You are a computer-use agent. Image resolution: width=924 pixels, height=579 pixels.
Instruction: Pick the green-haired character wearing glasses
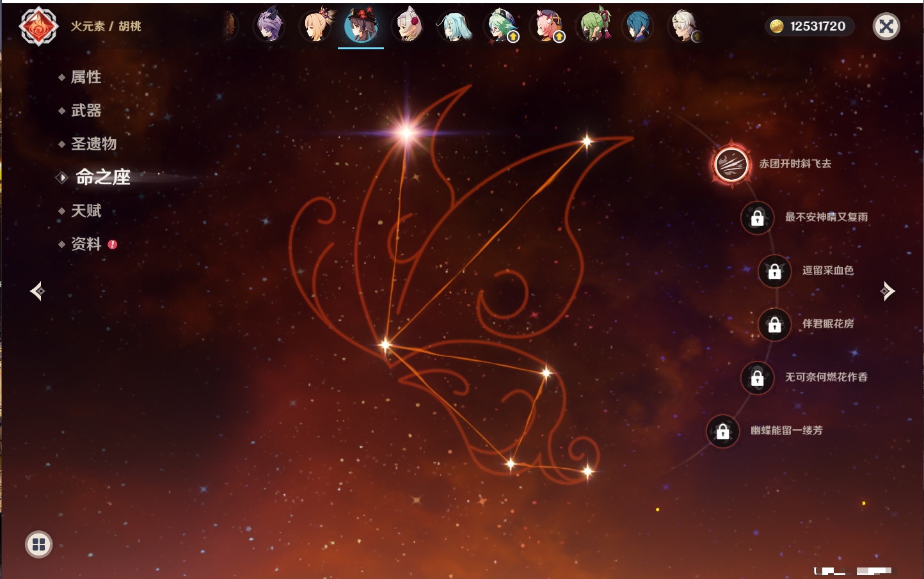(501, 26)
